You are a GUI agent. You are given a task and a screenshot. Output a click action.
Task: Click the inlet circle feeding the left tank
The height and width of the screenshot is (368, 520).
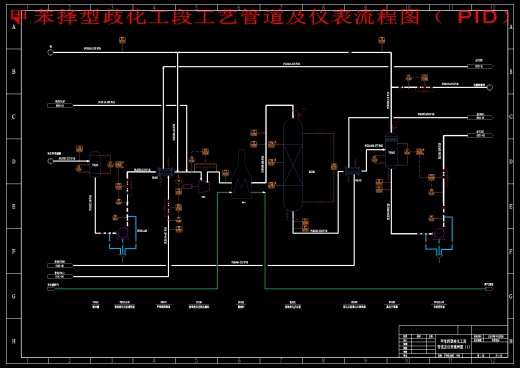(x=50, y=161)
